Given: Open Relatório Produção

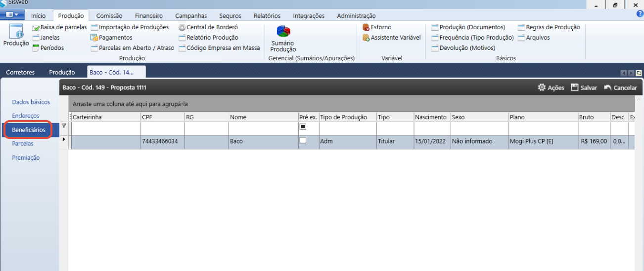Looking at the screenshot, I should point(208,38).
